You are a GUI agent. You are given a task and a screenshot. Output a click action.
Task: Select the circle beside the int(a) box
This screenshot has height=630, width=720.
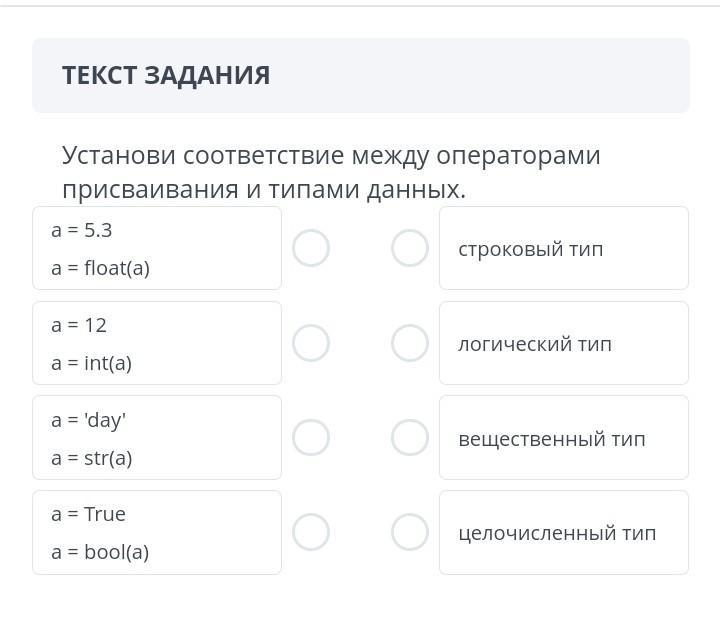[x=311, y=343]
